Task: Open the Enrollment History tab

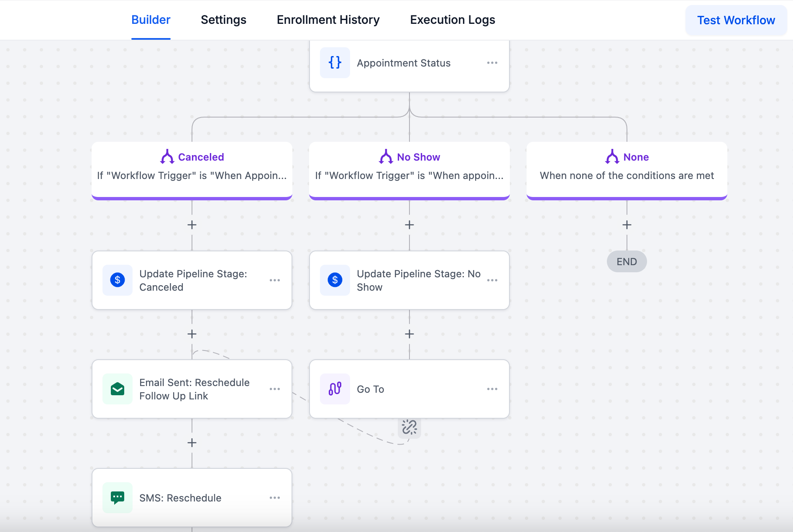Action: [328, 20]
